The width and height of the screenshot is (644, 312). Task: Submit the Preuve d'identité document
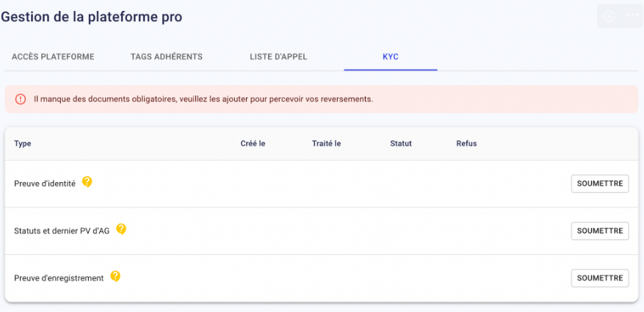tap(600, 184)
